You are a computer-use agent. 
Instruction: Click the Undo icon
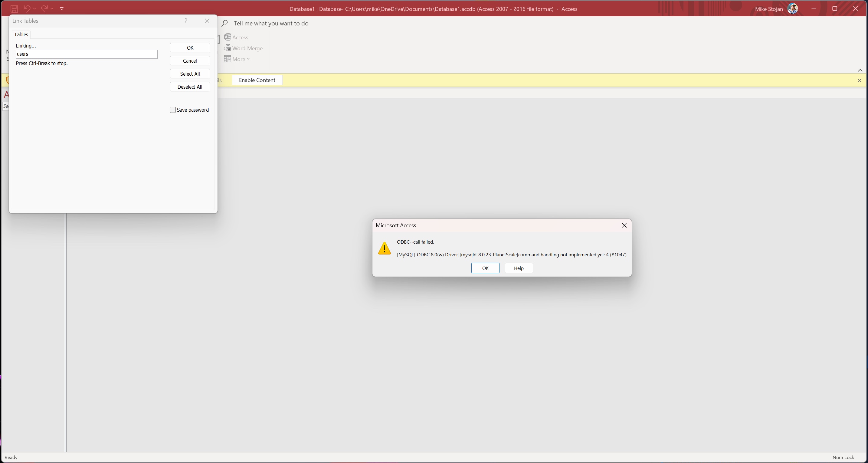pos(27,8)
